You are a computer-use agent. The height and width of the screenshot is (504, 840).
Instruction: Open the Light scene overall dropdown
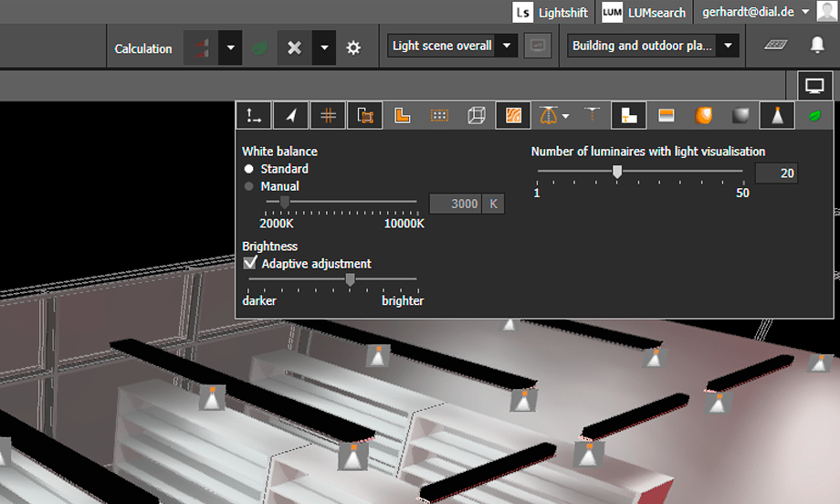pyautogui.click(x=507, y=46)
